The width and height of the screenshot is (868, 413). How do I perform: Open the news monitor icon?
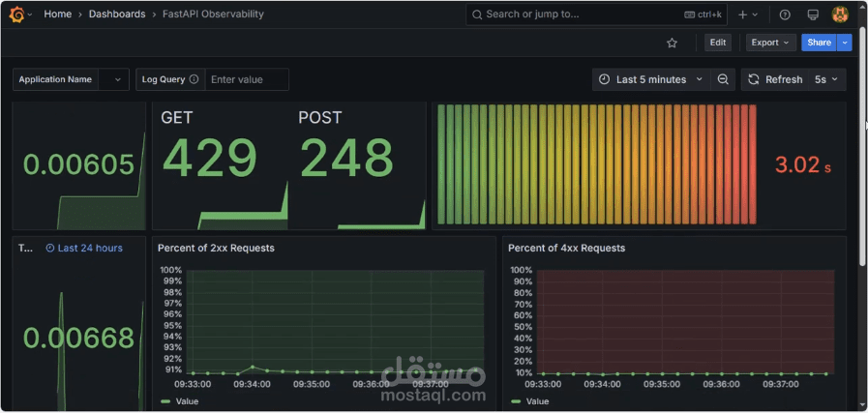pos(813,15)
